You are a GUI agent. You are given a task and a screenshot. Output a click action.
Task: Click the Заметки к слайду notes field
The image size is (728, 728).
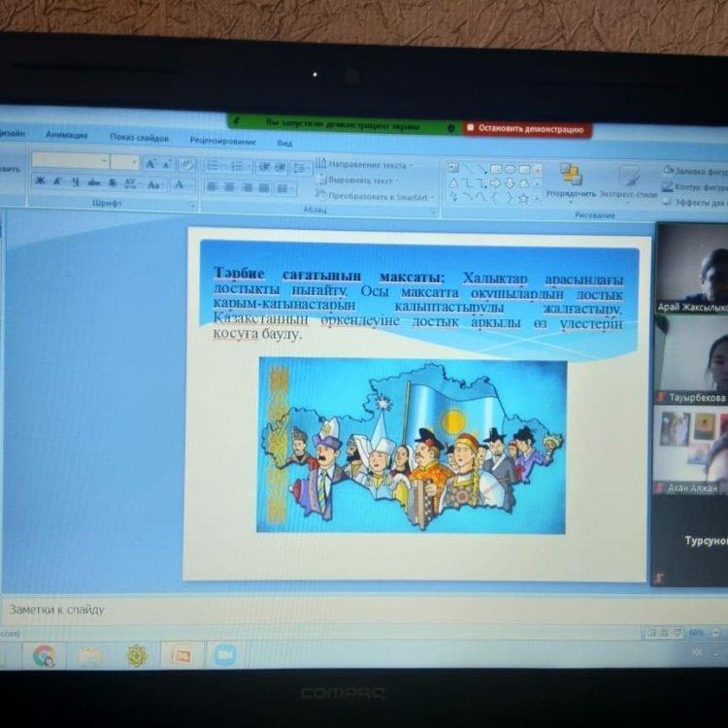tap(364, 610)
